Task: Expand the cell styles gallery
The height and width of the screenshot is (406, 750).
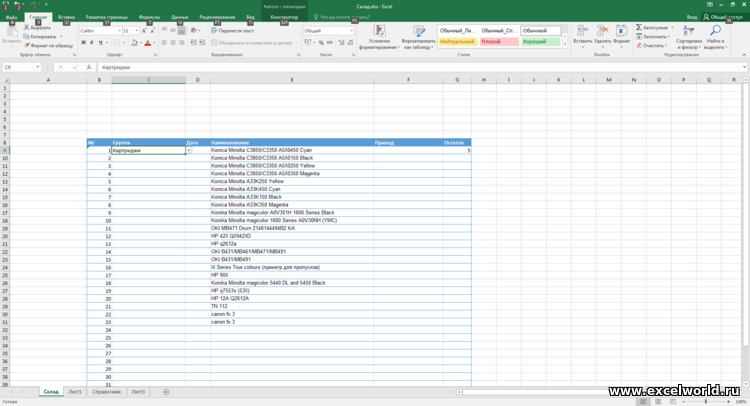Action: pyautogui.click(x=564, y=44)
